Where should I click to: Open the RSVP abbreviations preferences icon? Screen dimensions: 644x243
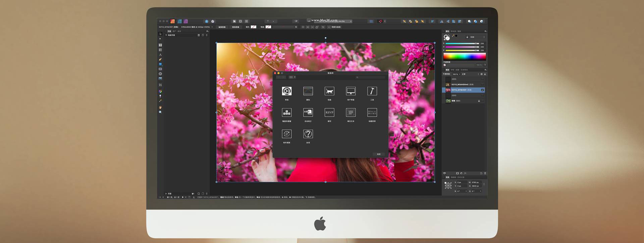[329, 112]
